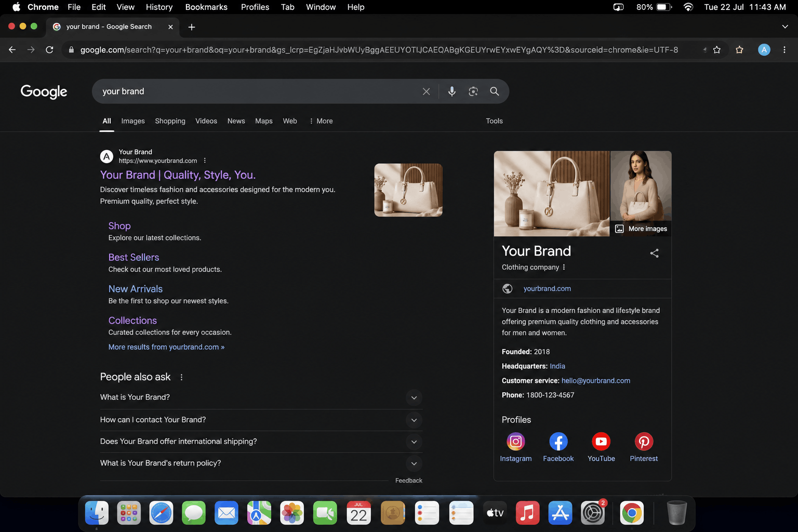Open Chrome's three-dot menu

point(784,50)
